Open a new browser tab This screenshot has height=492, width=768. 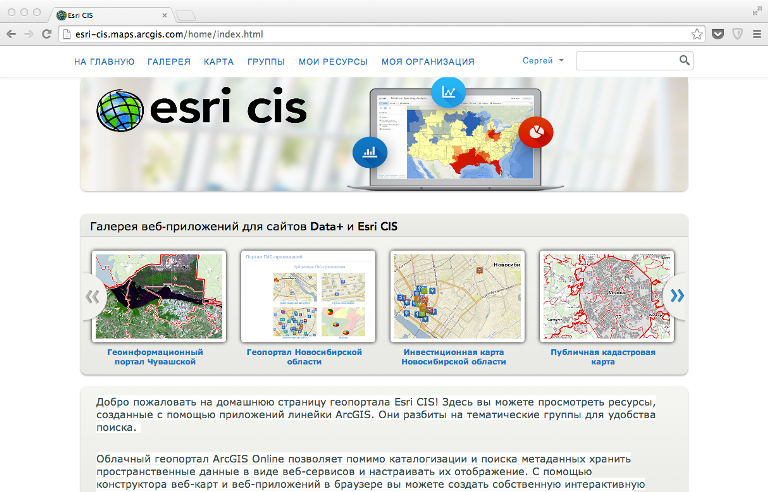pos(185,15)
